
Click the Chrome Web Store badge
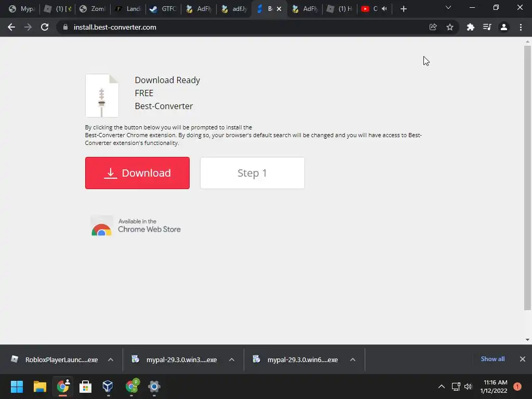[136, 225]
